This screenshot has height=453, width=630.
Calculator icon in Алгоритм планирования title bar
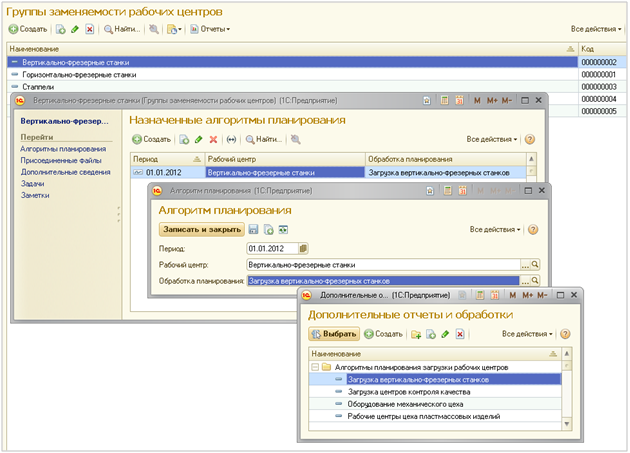448,191
